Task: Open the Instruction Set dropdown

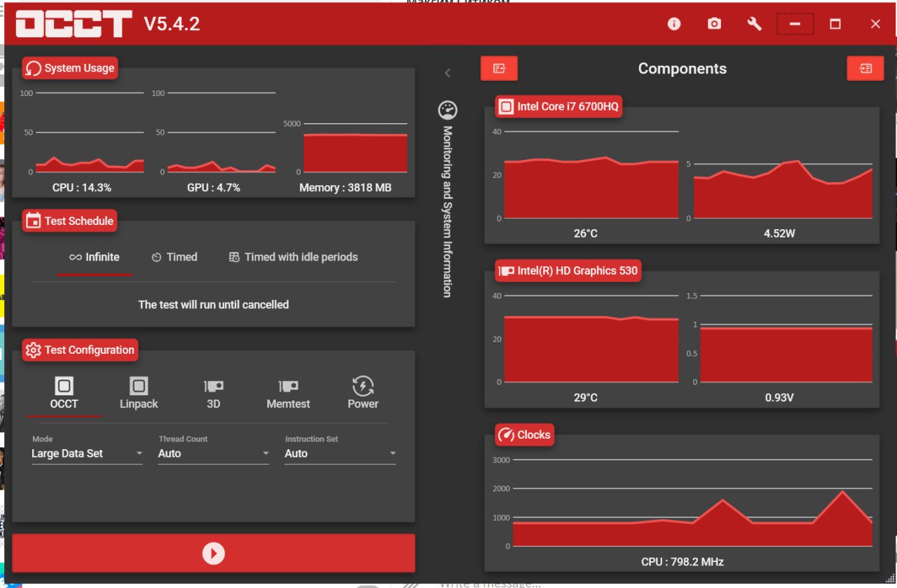Action: pyautogui.click(x=341, y=453)
